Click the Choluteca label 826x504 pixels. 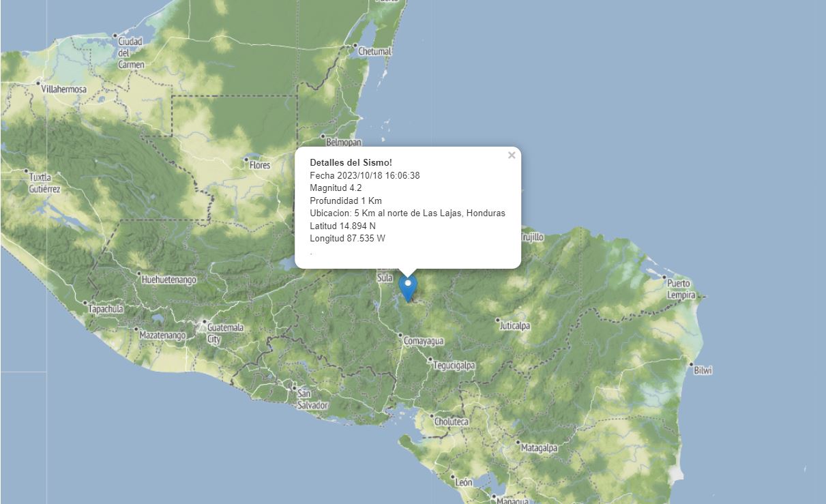(x=452, y=422)
